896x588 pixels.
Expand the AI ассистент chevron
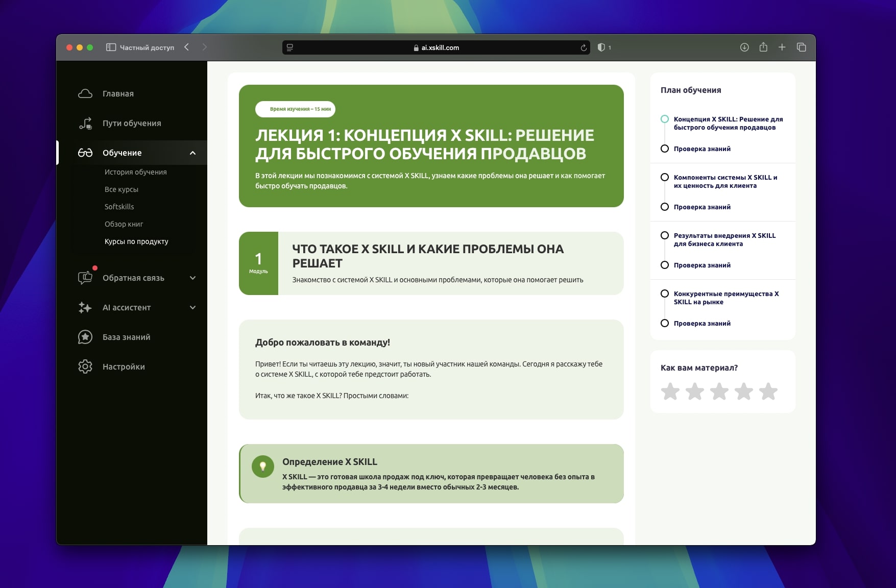[192, 308]
